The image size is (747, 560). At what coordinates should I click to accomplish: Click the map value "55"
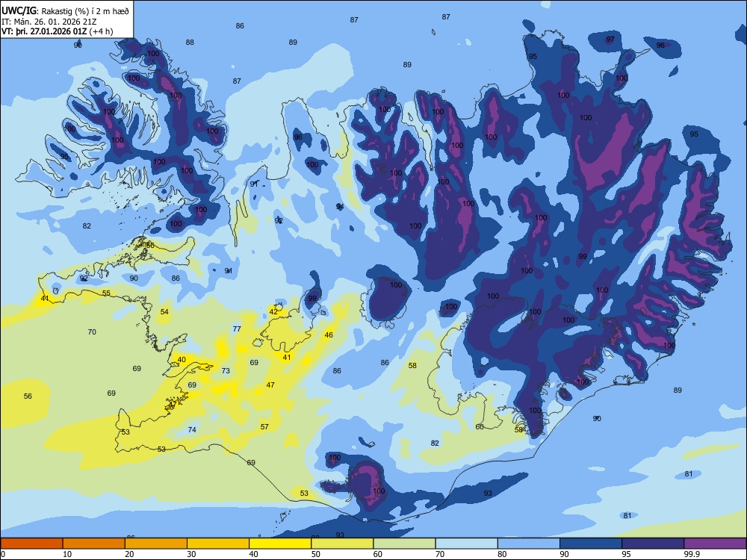coord(106,293)
